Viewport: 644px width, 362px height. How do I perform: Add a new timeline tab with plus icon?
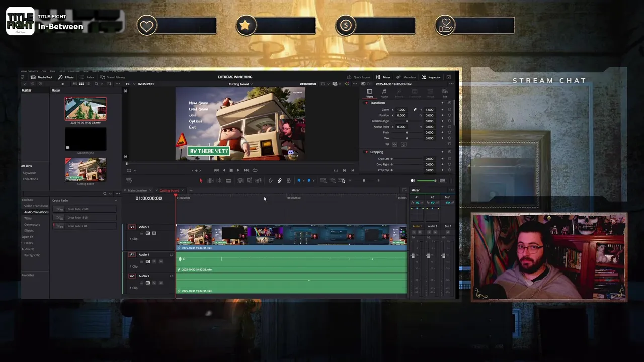point(191,190)
